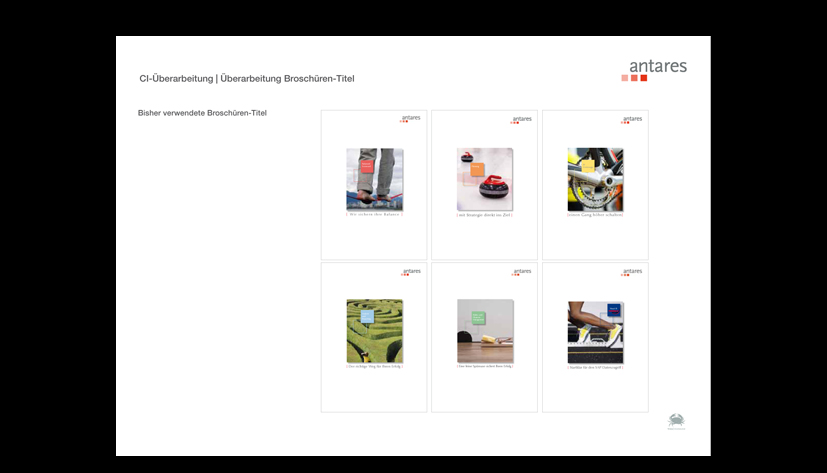Click small antares logo on bicycle chain brochure
The height and width of the screenshot is (473, 827).
(x=631, y=120)
